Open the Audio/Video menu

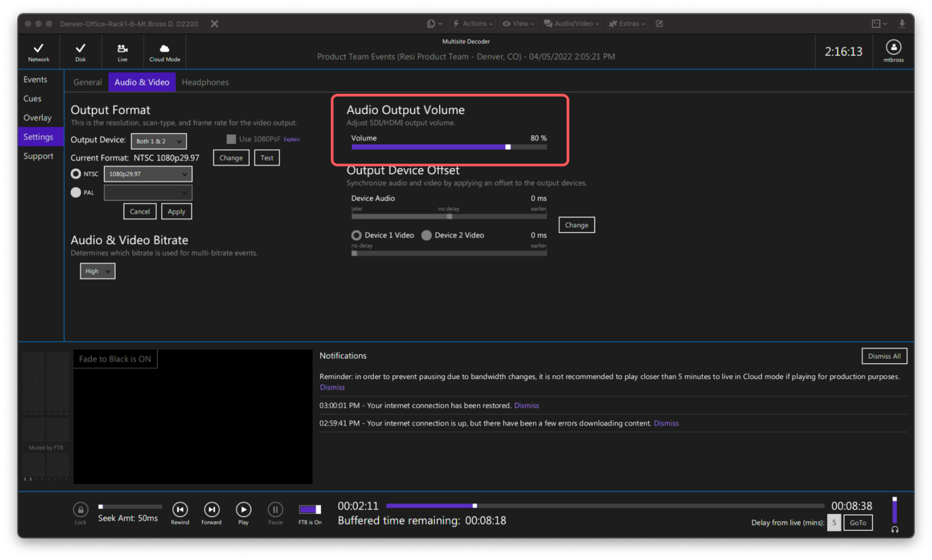[x=572, y=23]
